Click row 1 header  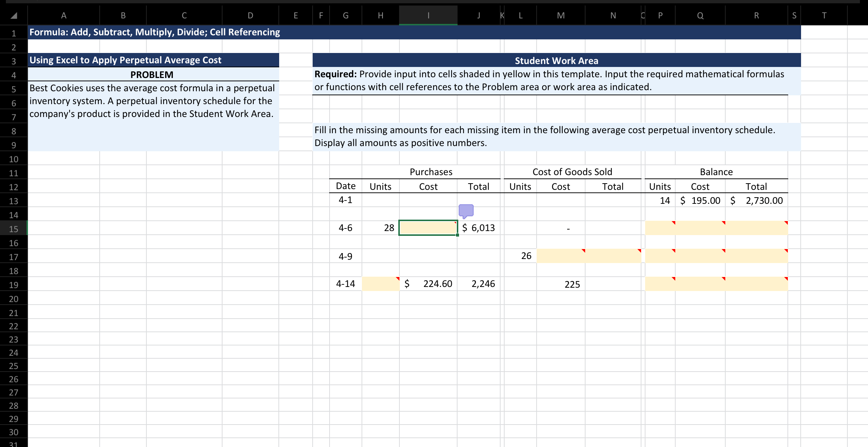[x=14, y=33]
